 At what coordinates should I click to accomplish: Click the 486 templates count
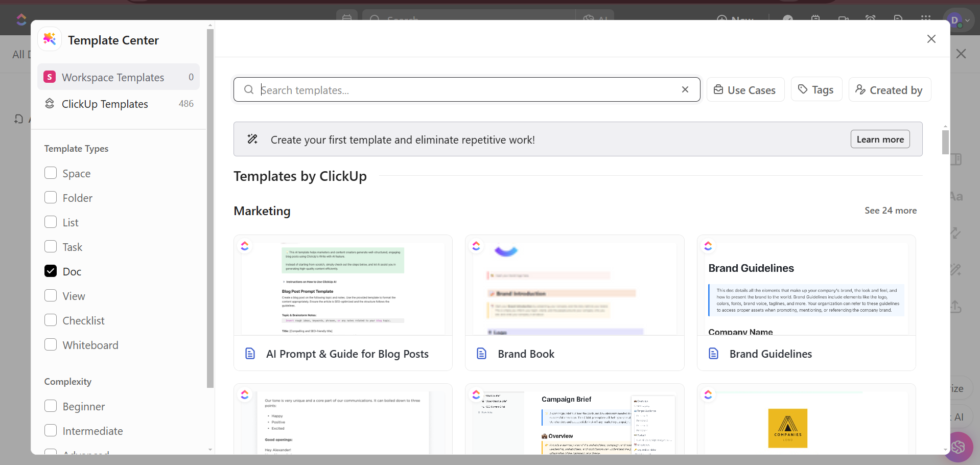[x=186, y=104]
